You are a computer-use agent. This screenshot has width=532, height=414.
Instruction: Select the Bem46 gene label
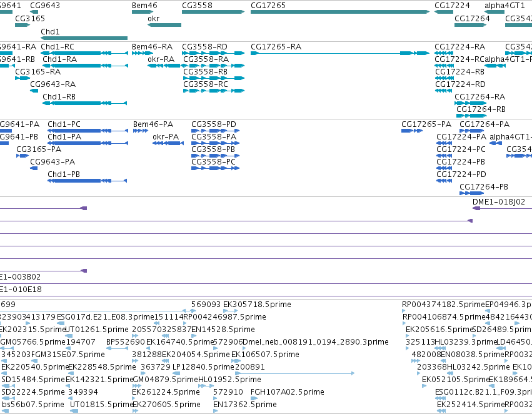pos(144,6)
